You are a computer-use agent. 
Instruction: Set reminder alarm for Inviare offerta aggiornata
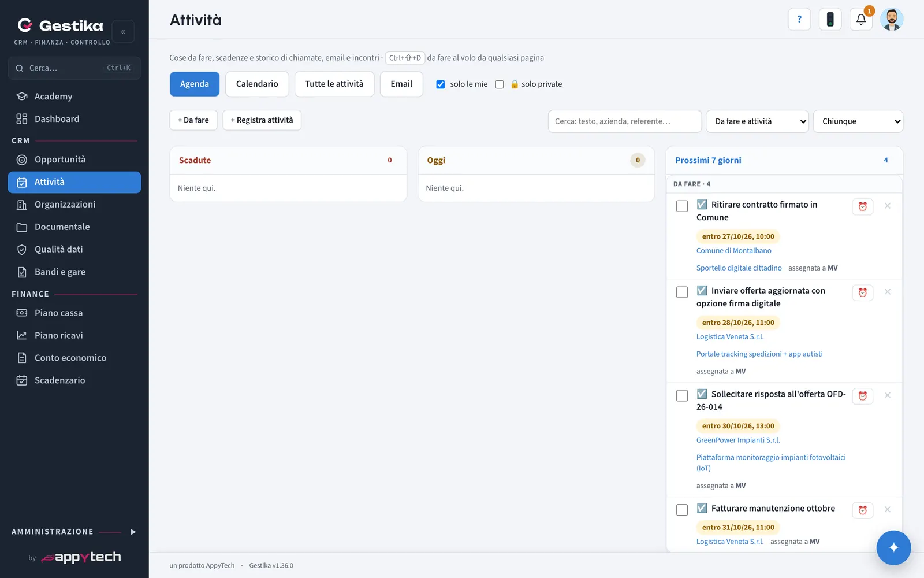click(x=862, y=292)
